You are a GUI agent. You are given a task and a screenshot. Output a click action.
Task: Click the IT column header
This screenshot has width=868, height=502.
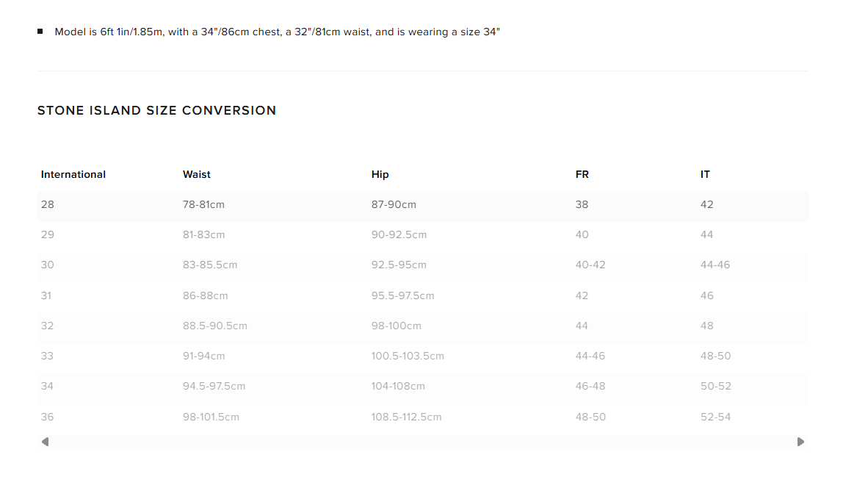(705, 174)
